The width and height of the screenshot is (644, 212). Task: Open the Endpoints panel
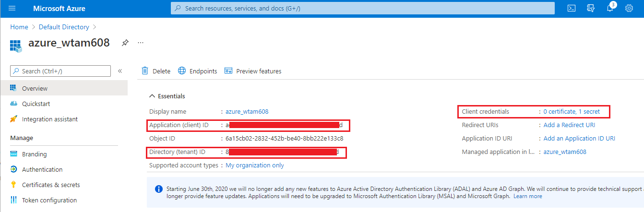coord(197,71)
